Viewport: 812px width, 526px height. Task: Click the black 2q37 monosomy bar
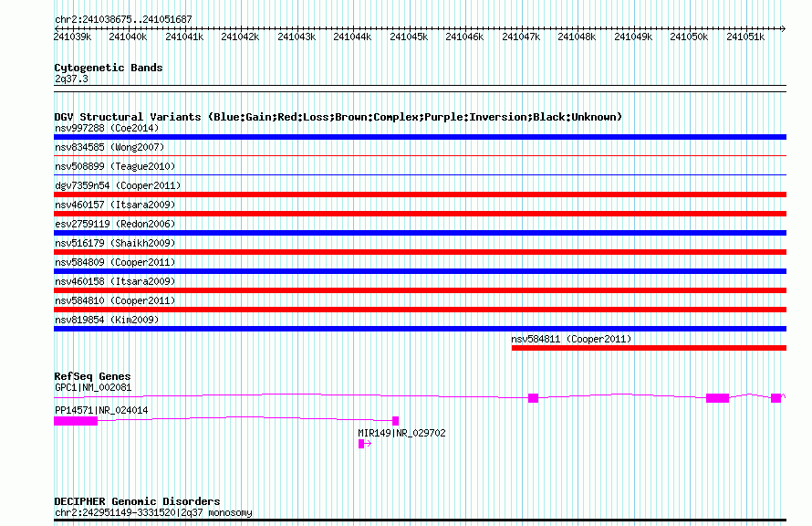coord(420,520)
